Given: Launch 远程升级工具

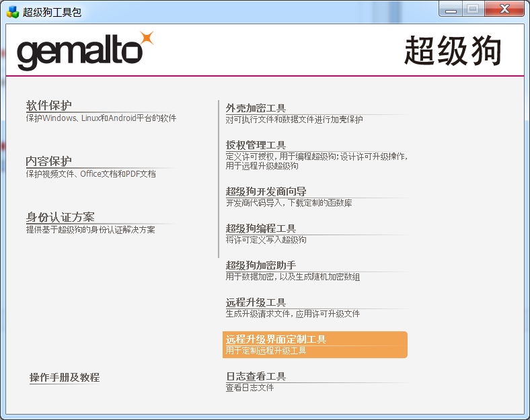Looking at the screenshot, I should [x=256, y=302].
